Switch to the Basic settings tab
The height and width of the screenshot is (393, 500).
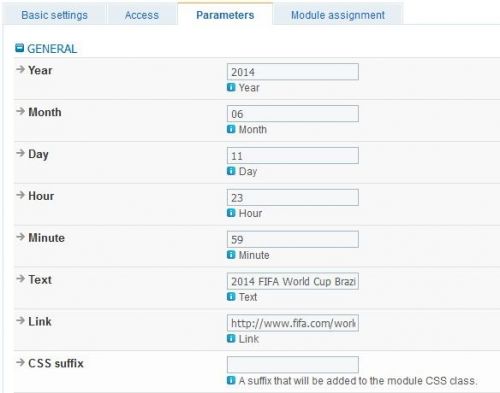[54, 15]
